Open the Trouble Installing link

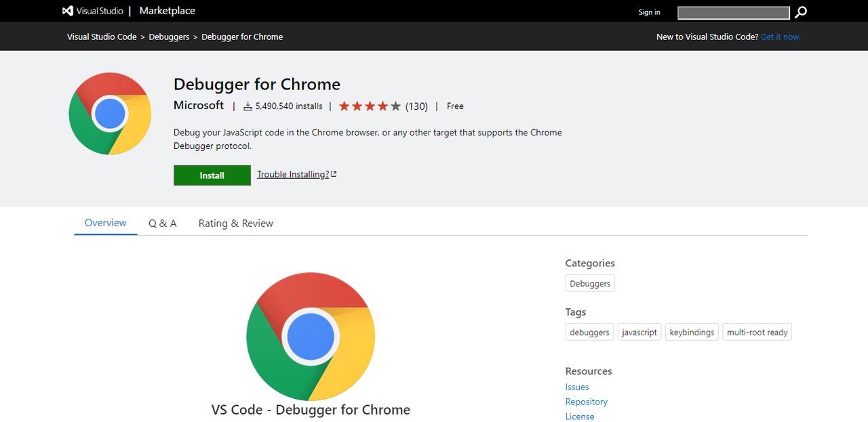293,174
